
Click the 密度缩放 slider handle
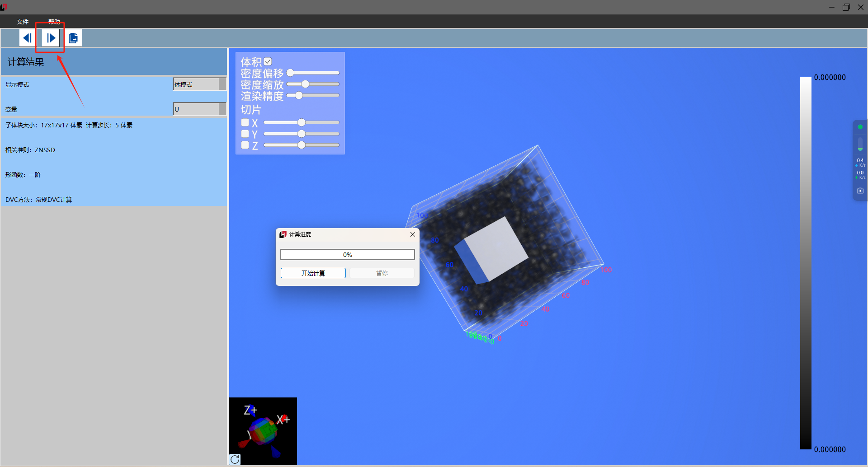[305, 84]
